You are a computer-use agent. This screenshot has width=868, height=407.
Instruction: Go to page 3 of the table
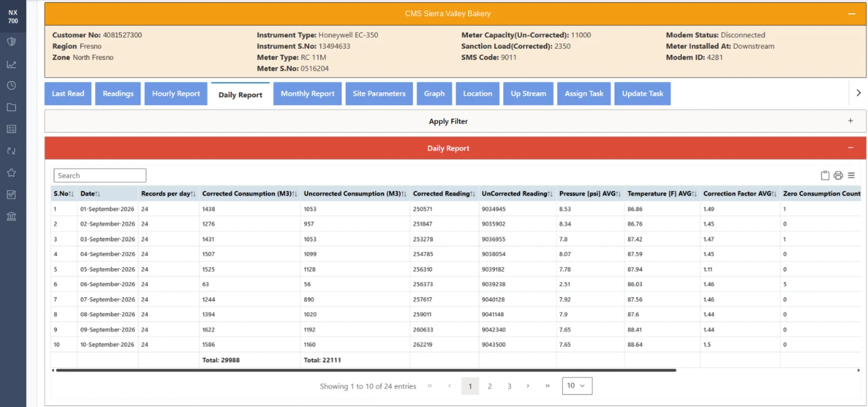click(x=509, y=386)
